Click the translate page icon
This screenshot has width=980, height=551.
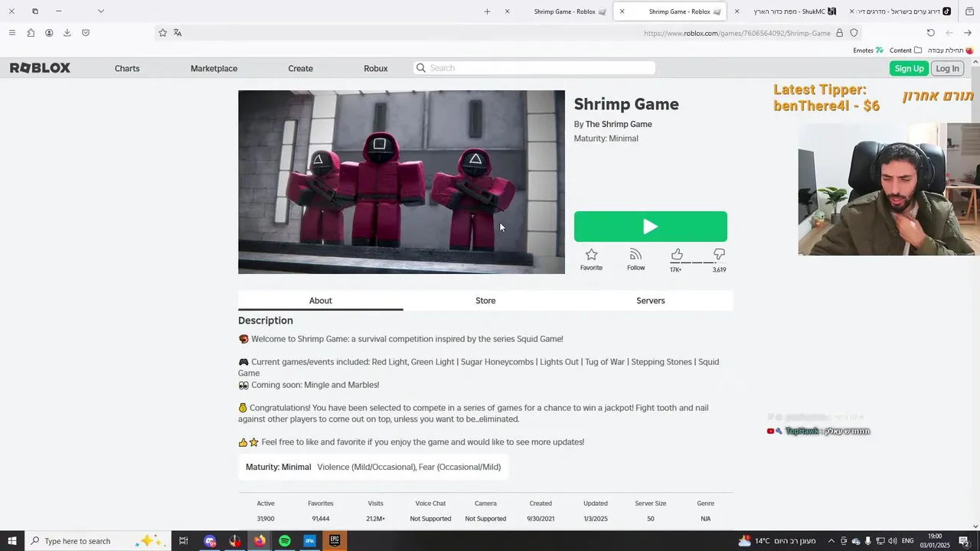point(178,33)
